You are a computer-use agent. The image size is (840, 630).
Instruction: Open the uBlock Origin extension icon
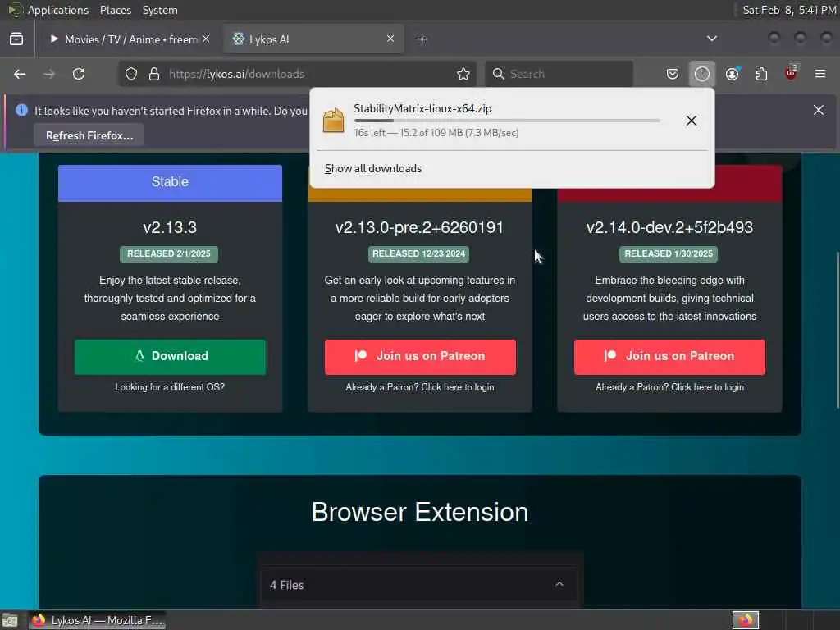click(x=791, y=73)
